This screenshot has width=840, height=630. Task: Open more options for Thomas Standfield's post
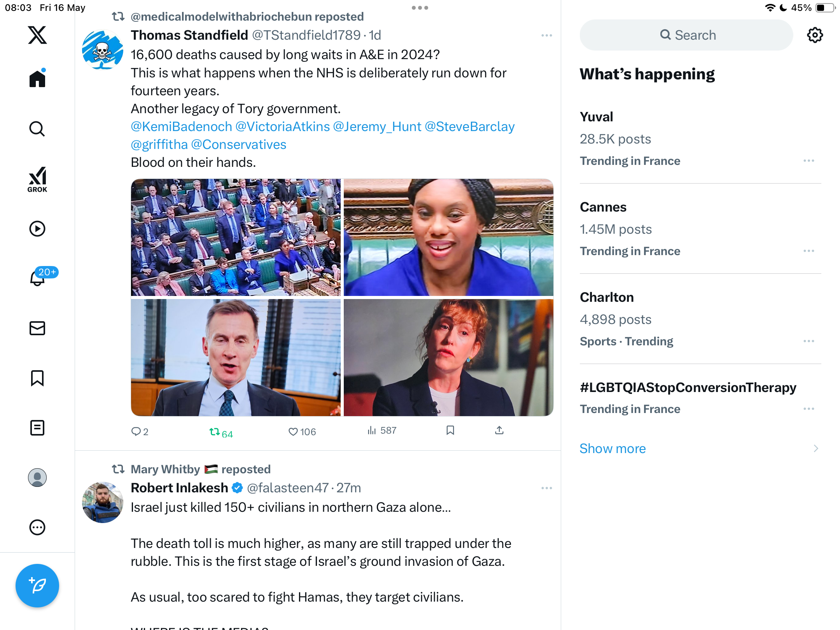(546, 35)
